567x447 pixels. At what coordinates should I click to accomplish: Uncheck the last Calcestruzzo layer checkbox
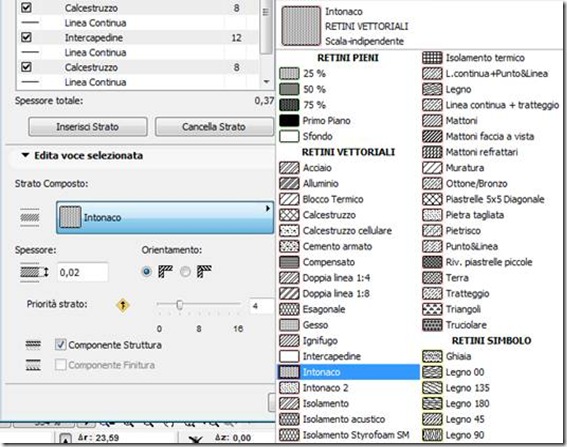coord(26,67)
